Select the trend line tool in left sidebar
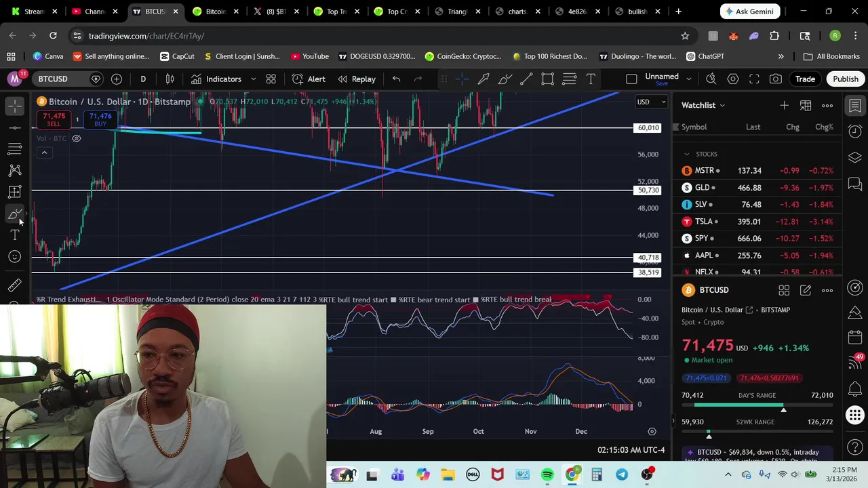Image resolution: width=868 pixels, height=488 pixels. click(14, 127)
